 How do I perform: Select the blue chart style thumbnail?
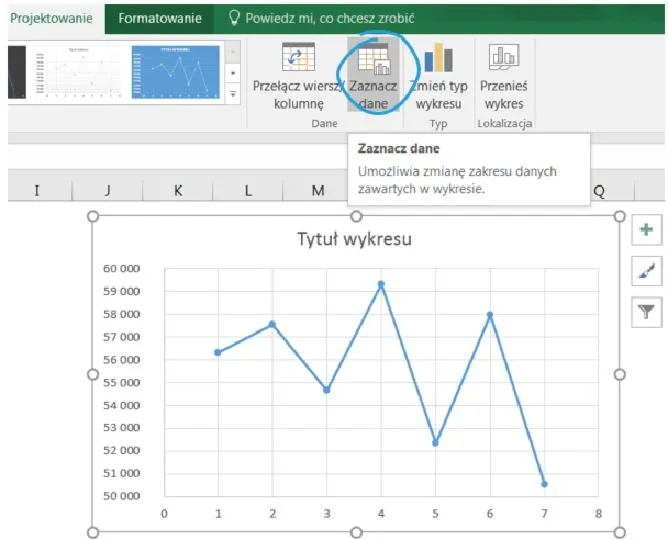[x=176, y=72]
